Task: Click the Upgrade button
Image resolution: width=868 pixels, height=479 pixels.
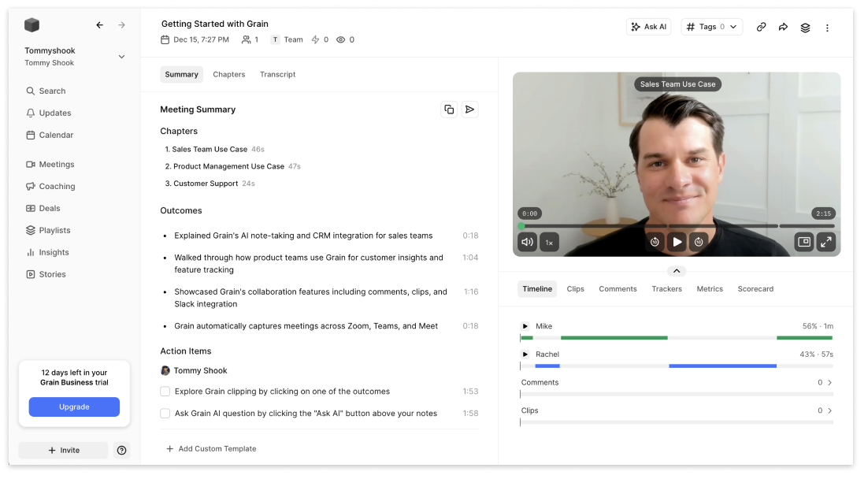Action: pos(74,407)
